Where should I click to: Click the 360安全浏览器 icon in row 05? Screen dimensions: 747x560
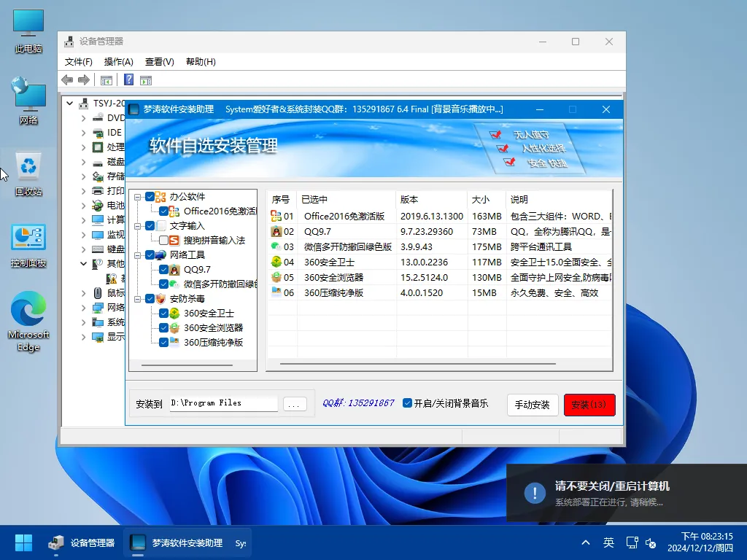(276, 277)
